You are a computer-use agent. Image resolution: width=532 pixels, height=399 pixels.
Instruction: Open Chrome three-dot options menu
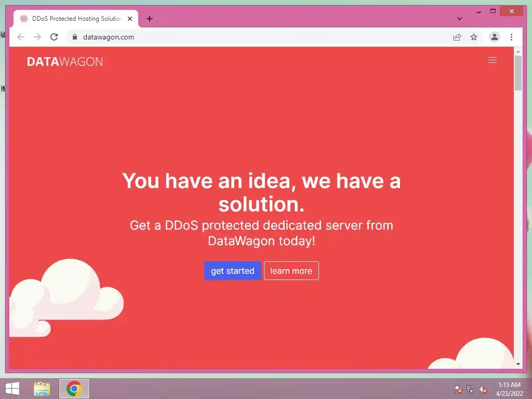[x=511, y=37]
